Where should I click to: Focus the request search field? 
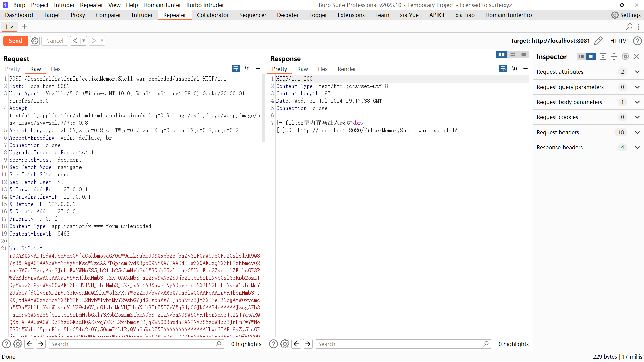(x=136, y=344)
